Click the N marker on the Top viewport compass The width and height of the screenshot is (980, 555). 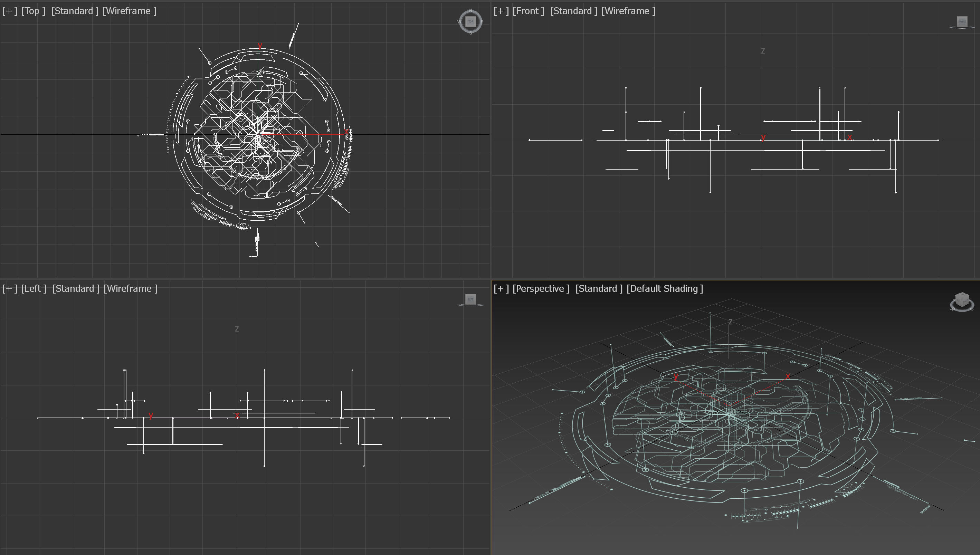tap(470, 11)
